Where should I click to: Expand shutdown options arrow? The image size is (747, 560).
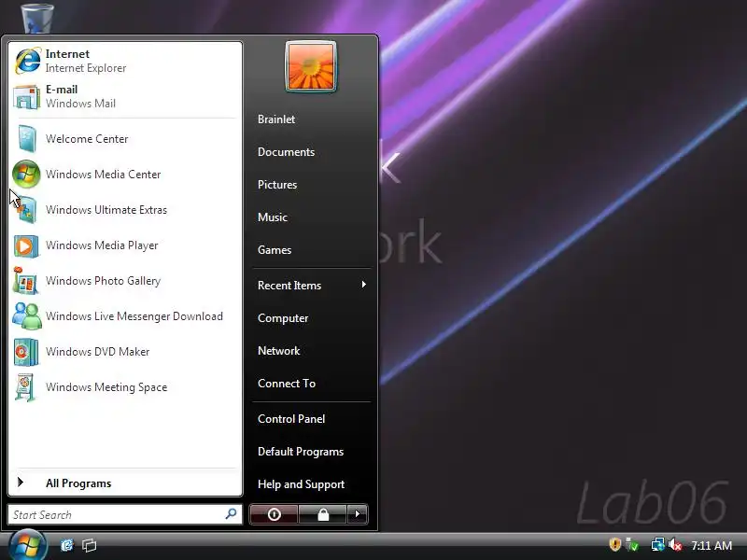(358, 514)
